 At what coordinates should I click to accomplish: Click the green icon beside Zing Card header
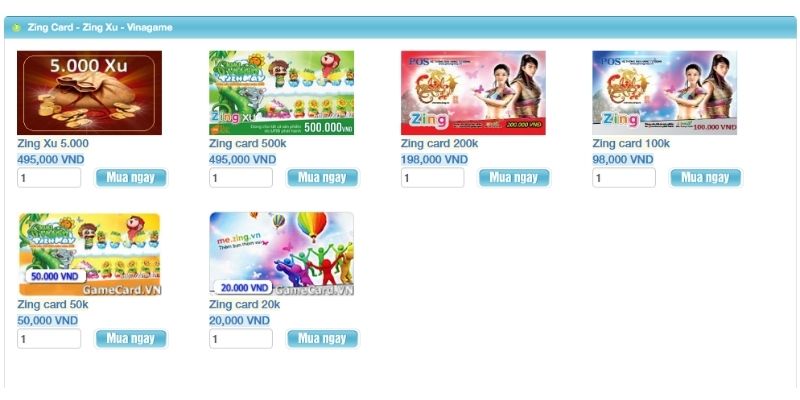click(16, 28)
